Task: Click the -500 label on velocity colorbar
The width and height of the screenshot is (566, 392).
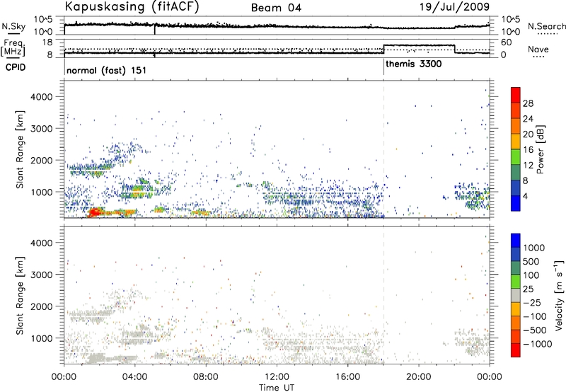Action: pos(534,330)
